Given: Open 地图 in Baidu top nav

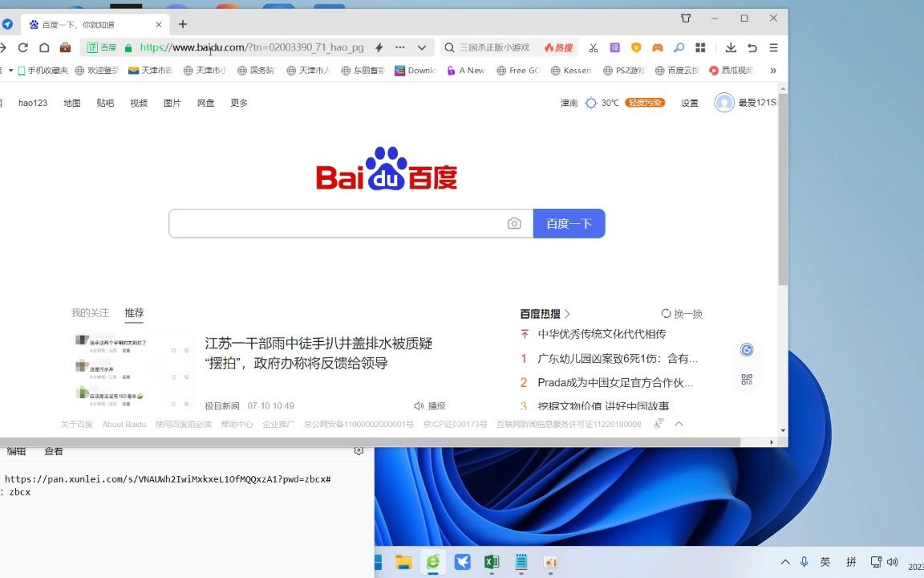Looking at the screenshot, I should pyautogui.click(x=72, y=103).
